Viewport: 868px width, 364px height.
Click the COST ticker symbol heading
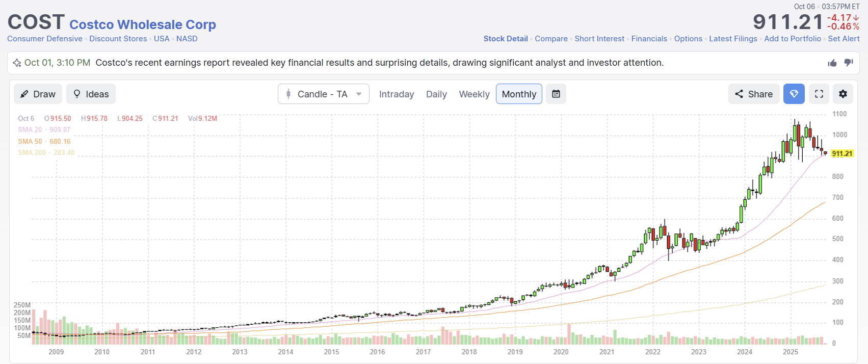coord(36,22)
